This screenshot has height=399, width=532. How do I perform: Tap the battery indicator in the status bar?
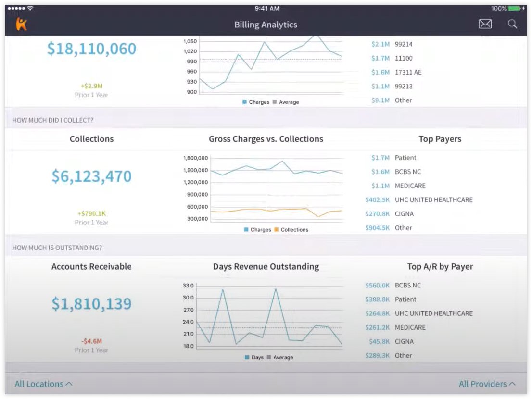(x=515, y=8)
